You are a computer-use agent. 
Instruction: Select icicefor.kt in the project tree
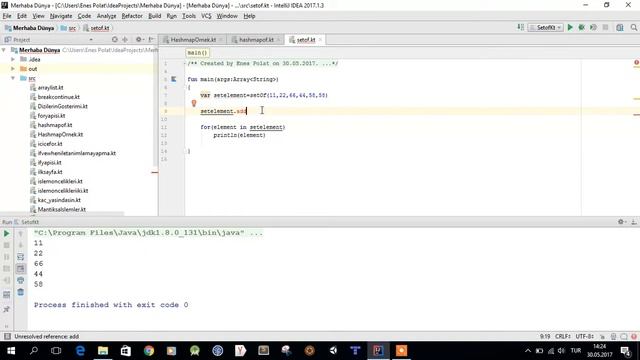pos(50,144)
